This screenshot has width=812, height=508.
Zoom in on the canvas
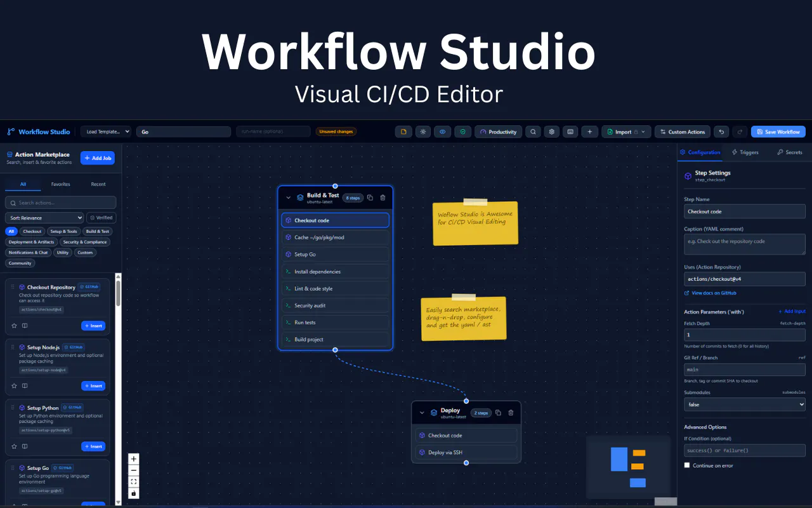[133, 459]
